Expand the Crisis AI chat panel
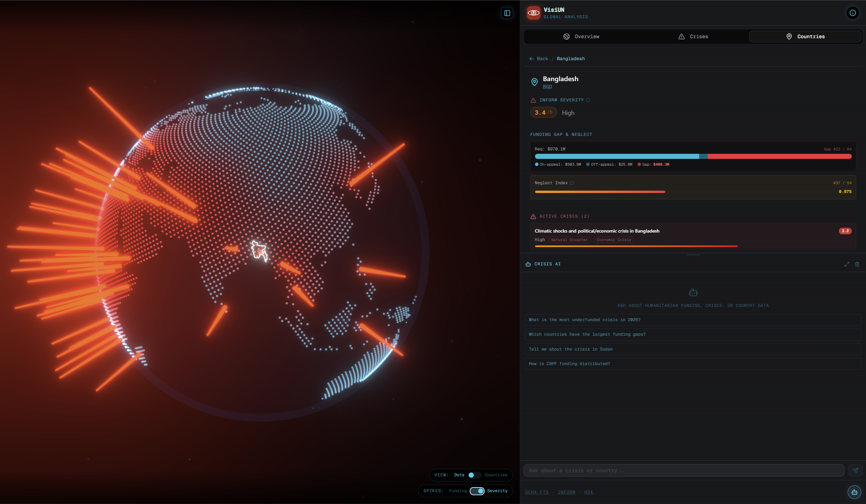The height and width of the screenshot is (504, 866). (847, 264)
